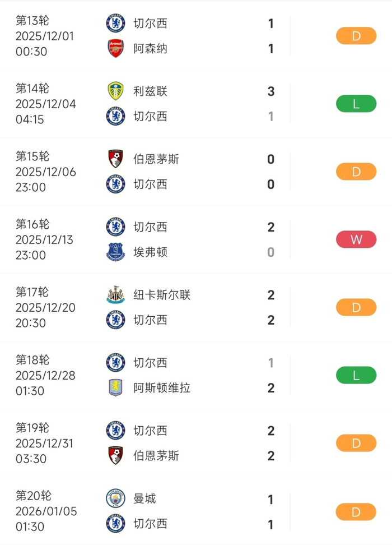This screenshot has width=392, height=545.
Task: Select the 第17轮 match date row
Action: (45, 307)
